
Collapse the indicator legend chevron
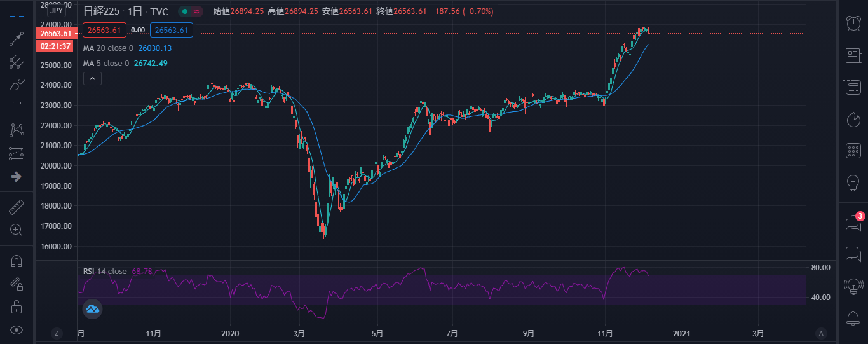click(92, 78)
